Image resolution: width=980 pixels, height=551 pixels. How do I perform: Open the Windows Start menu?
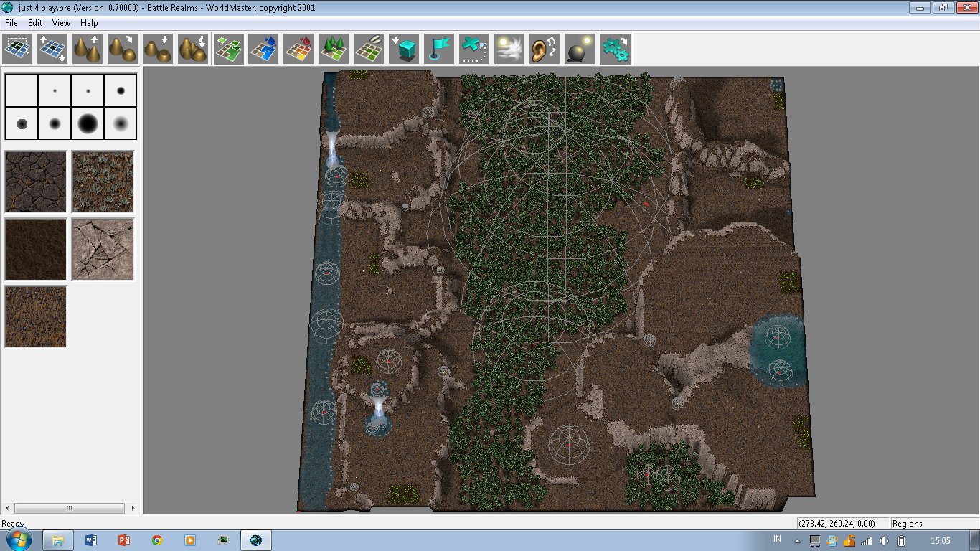(18, 540)
